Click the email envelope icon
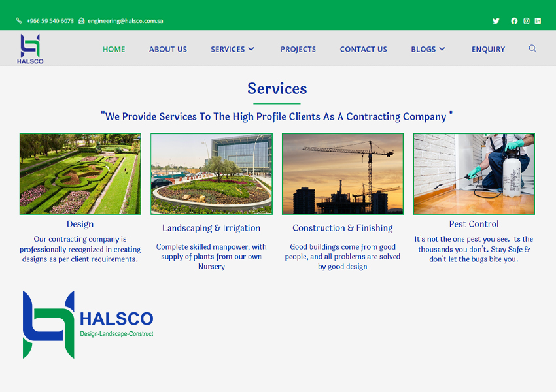 tap(82, 20)
